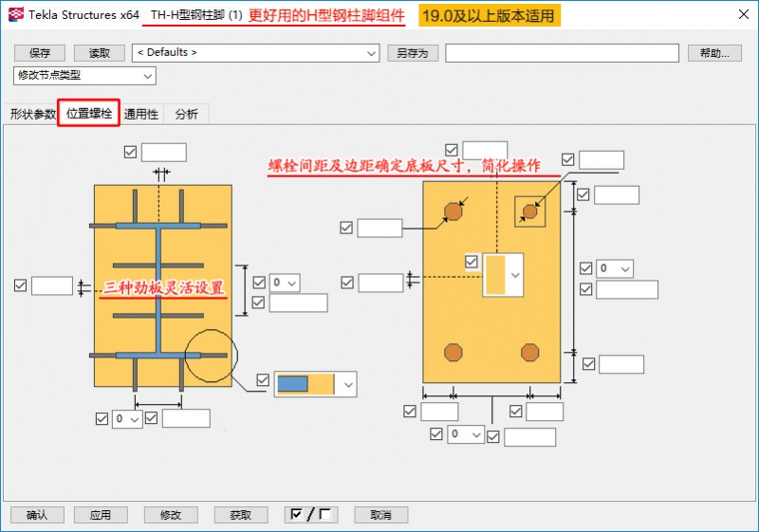This screenshot has width=759, height=532.
Task: Select the 位置螺栓 tab
Action: coord(88,113)
